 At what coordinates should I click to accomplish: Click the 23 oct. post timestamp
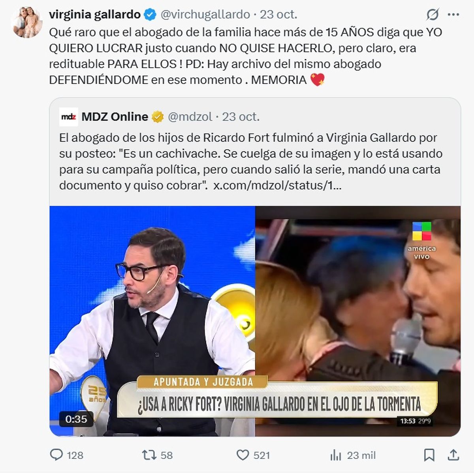tap(278, 15)
